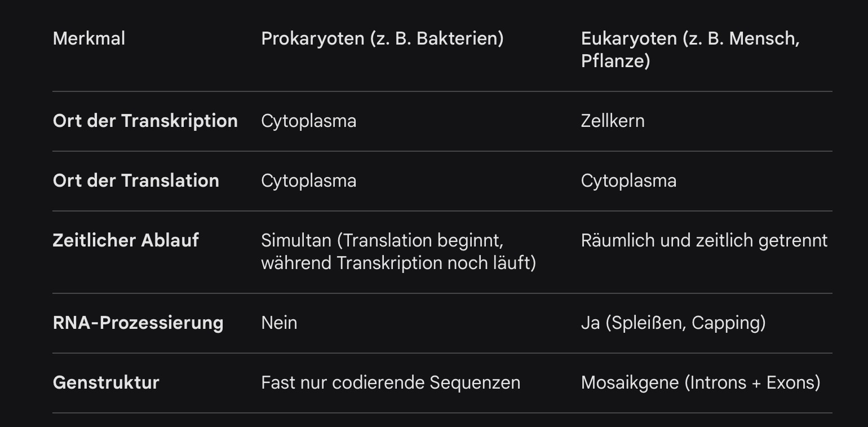The width and height of the screenshot is (868, 427).
Task: Click the 'RNA-Prozessierung' row label
Action: 138,323
